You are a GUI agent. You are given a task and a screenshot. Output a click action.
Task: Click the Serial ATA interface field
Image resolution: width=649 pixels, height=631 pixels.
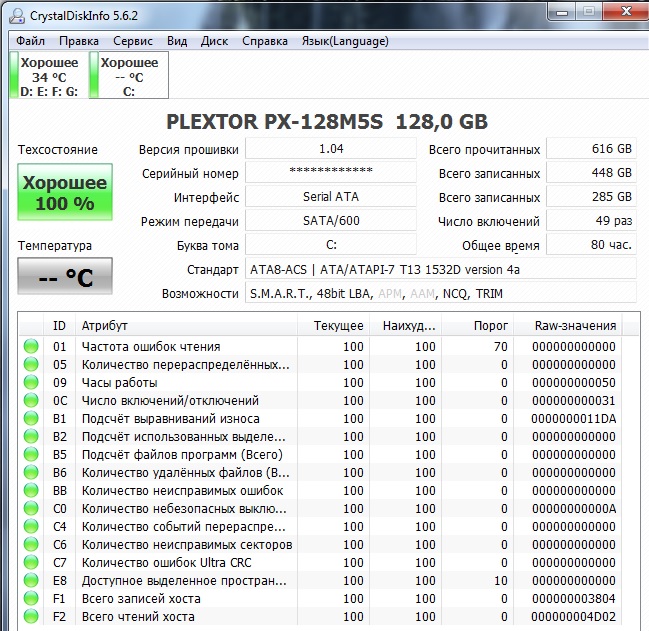tap(331, 197)
